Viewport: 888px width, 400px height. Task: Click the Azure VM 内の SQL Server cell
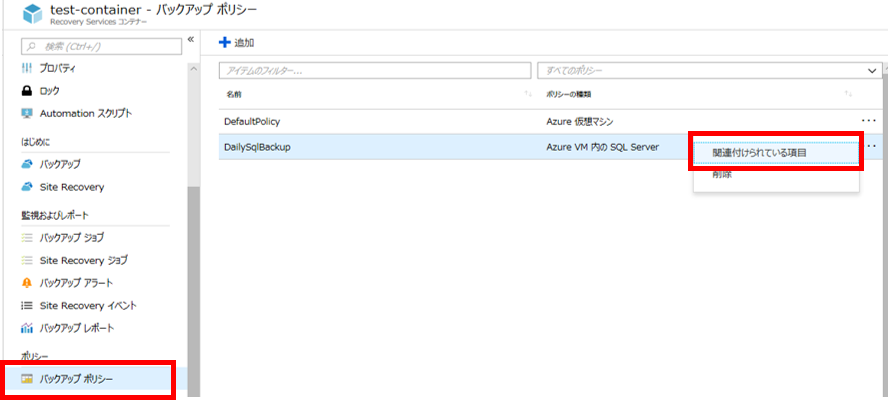pyautogui.click(x=603, y=147)
